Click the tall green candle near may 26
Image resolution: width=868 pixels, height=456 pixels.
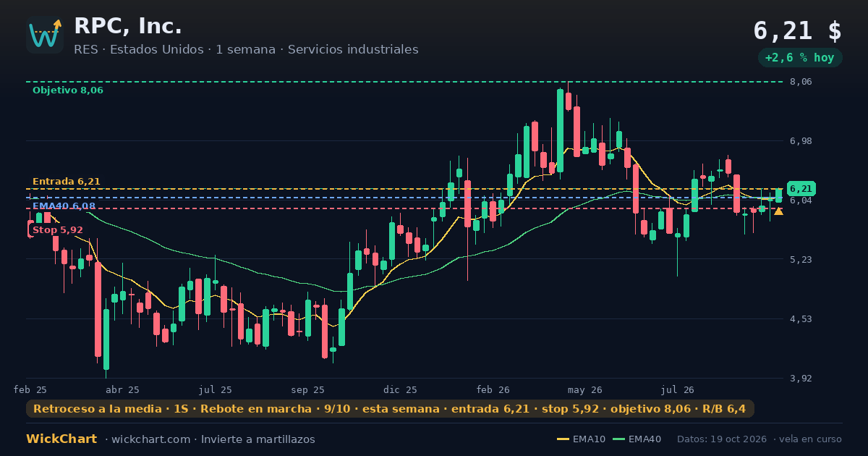pyautogui.click(x=560, y=130)
